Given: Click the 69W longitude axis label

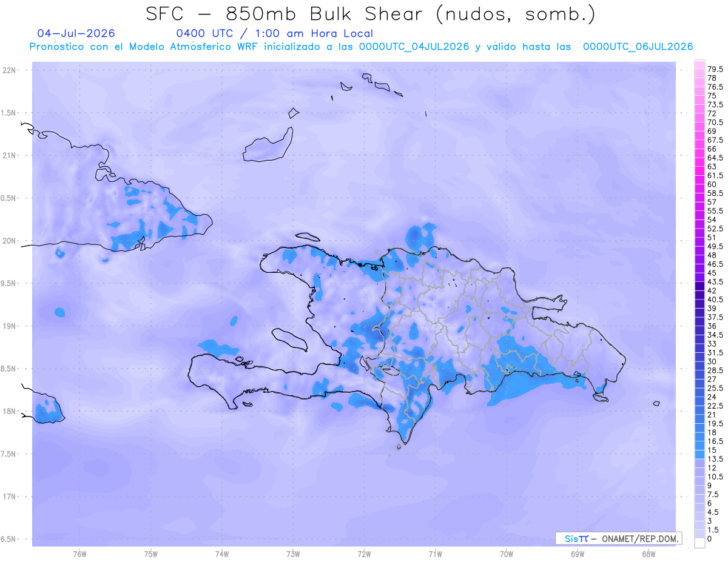Looking at the screenshot, I should click(578, 554).
